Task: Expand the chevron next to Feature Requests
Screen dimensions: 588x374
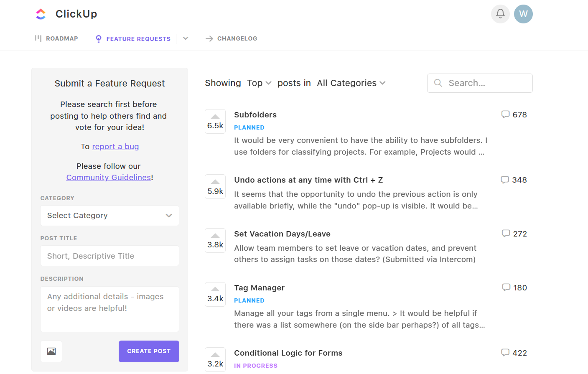Action: click(x=185, y=38)
